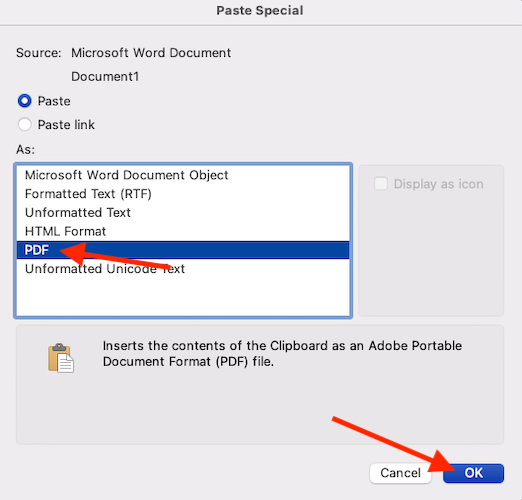This screenshot has height=500, width=522.
Task: Click the Document1 source name
Action: tap(105, 77)
